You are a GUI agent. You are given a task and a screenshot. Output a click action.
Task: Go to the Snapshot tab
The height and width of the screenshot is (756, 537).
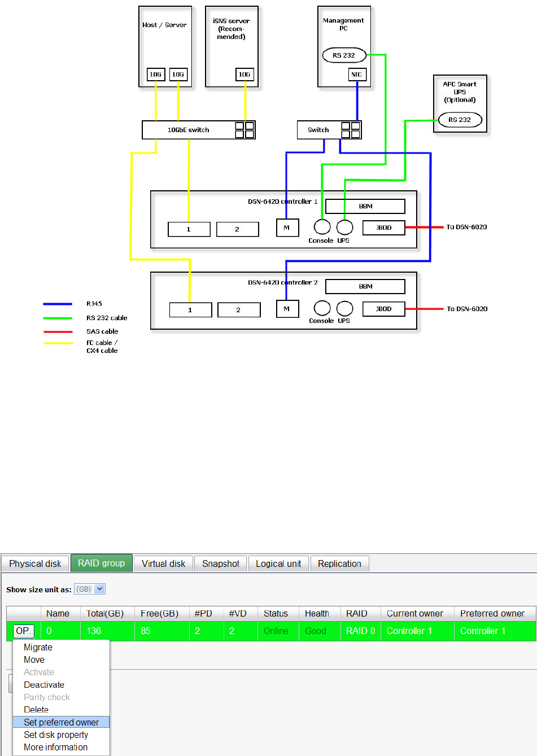pos(221,563)
